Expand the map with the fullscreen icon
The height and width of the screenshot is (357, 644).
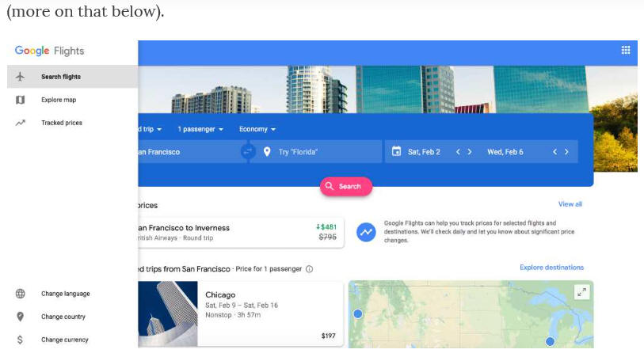(x=581, y=292)
